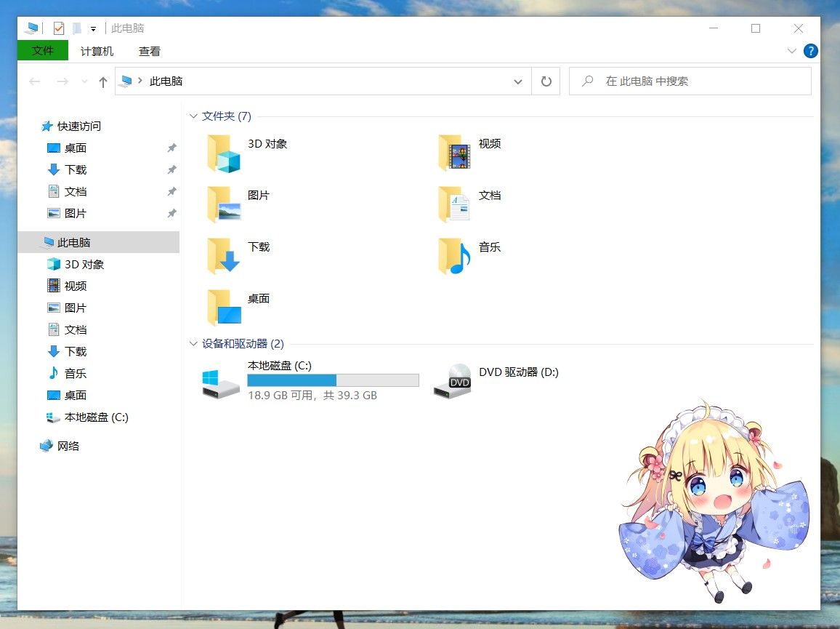840x629 pixels.
Task: Click the forward navigation arrow
Action: [x=62, y=81]
